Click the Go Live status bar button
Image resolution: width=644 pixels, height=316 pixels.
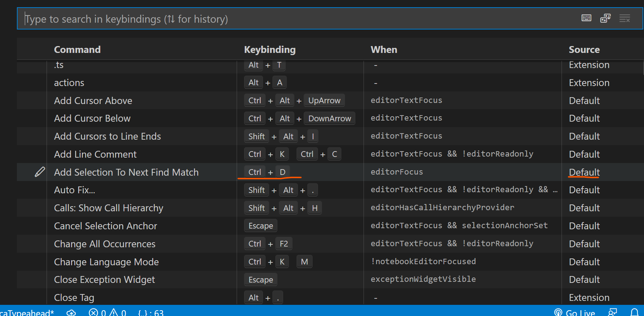point(574,312)
